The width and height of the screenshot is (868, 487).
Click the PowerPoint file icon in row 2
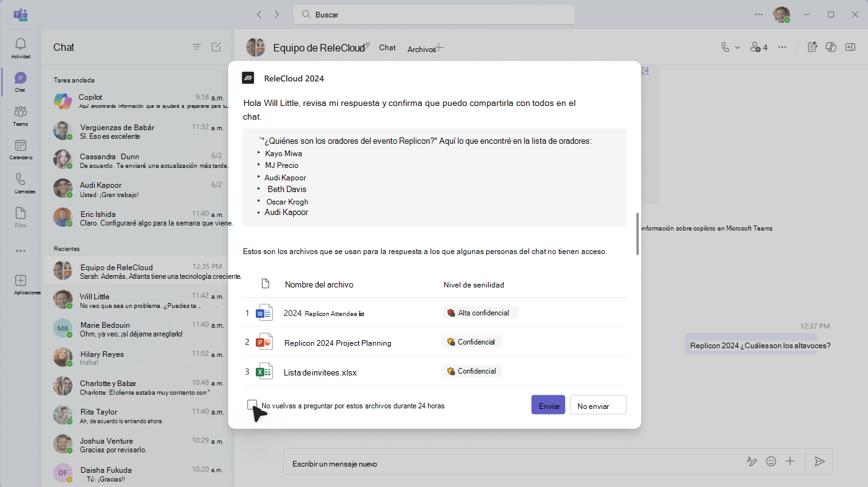pos(265,342)
